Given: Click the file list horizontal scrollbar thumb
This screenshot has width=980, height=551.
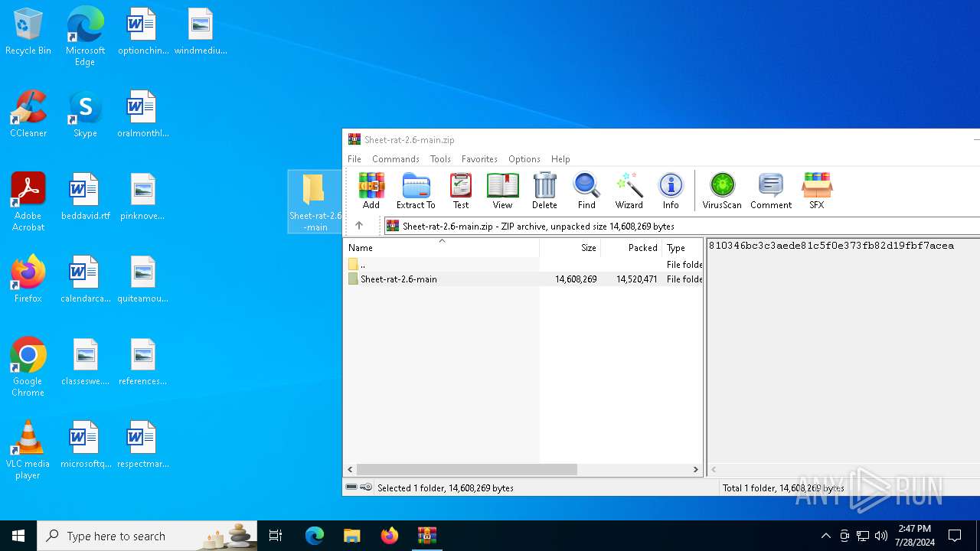Looking at the screenshot, I should 467,469.
